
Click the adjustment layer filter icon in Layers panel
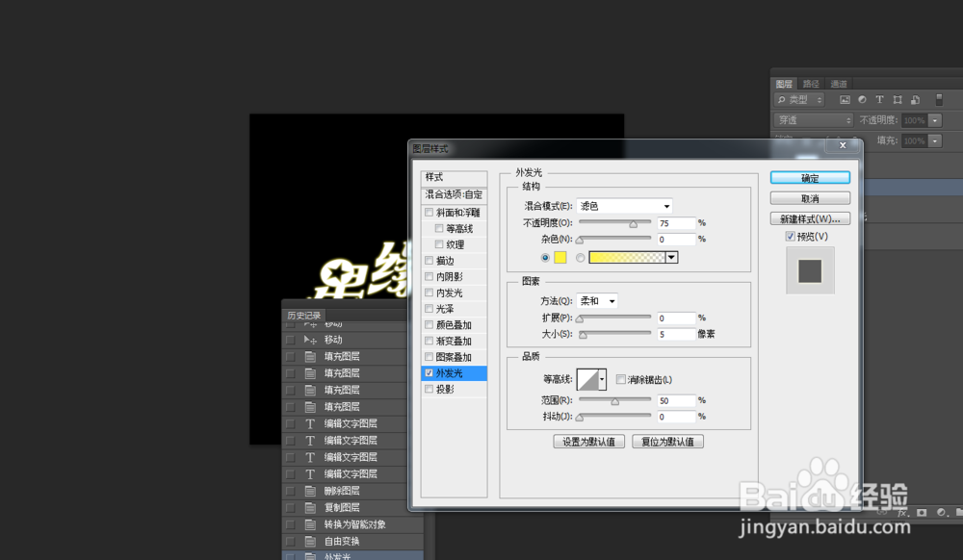coord(862,99)
